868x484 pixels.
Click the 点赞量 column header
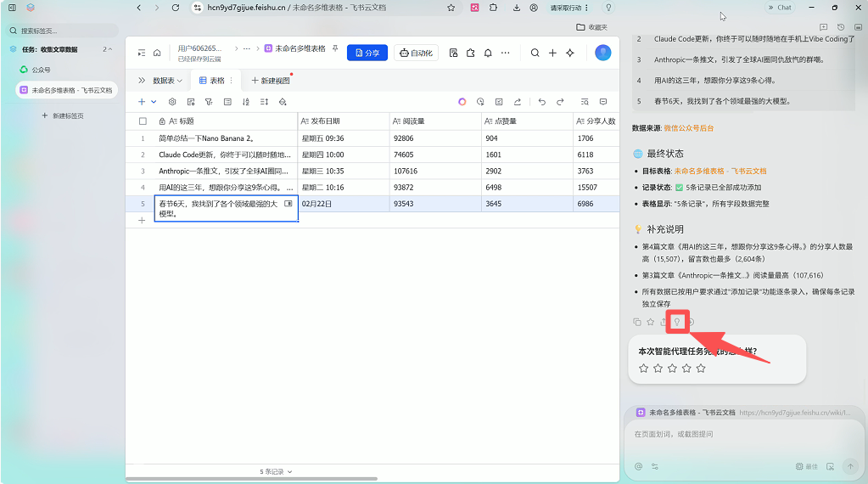pos(527,121)
